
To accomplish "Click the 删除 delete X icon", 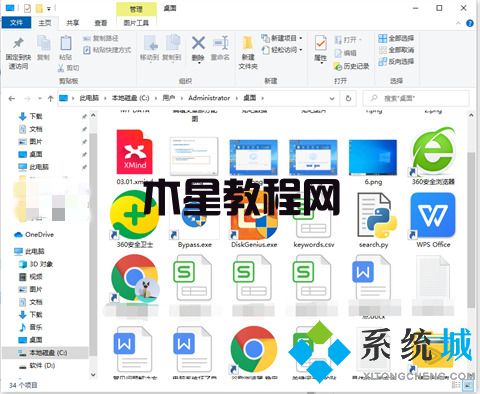I will point(198,48).
